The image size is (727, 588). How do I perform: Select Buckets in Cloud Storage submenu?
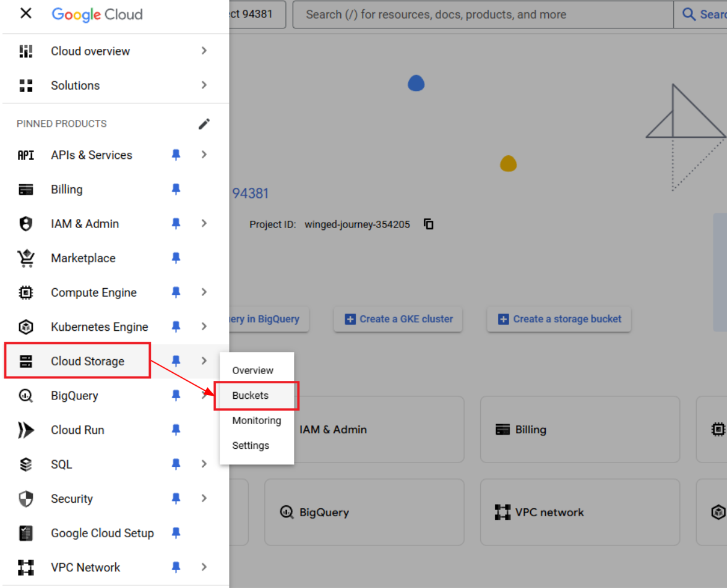tap(257, 396)
